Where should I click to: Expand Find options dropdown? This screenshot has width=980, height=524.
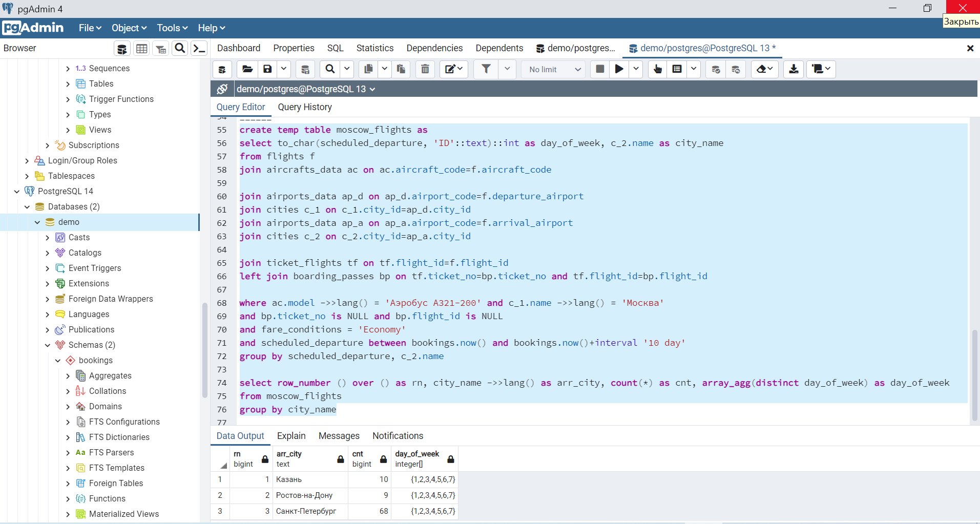click(x=347, y=69)
